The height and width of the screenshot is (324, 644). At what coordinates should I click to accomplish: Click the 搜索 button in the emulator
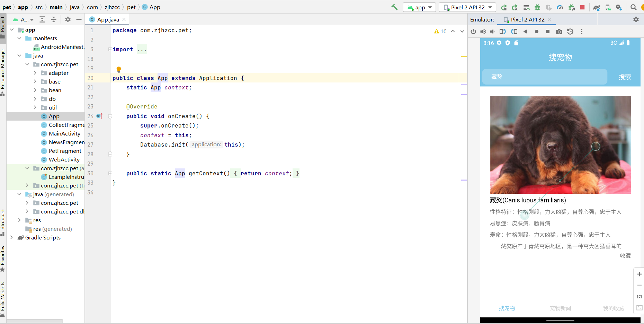click(x=625, y=77)
